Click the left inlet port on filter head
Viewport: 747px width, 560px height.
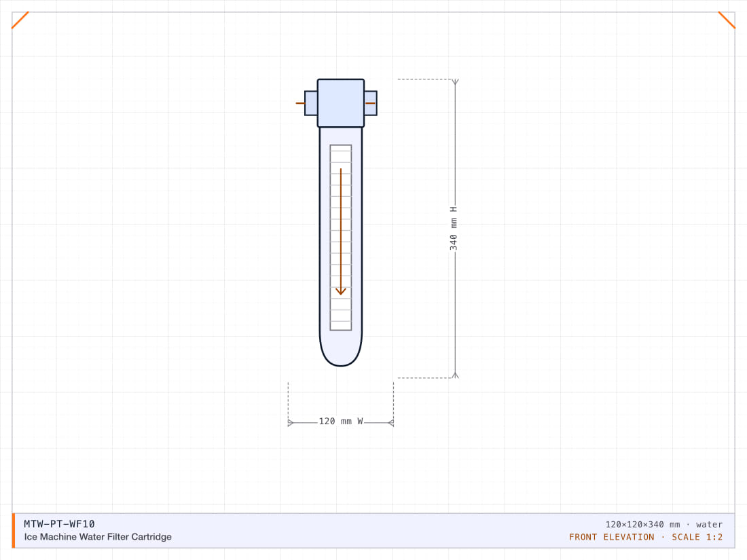pos(311,103)
